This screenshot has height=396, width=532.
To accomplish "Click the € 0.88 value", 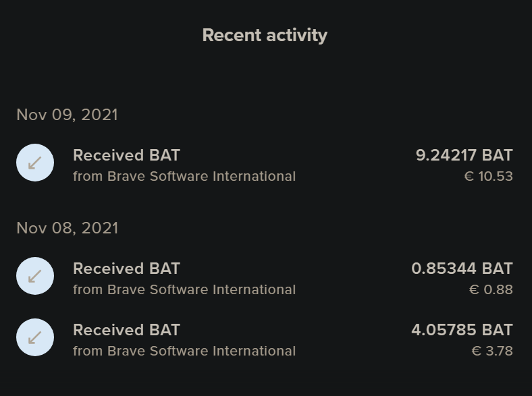I will (491, 289).
